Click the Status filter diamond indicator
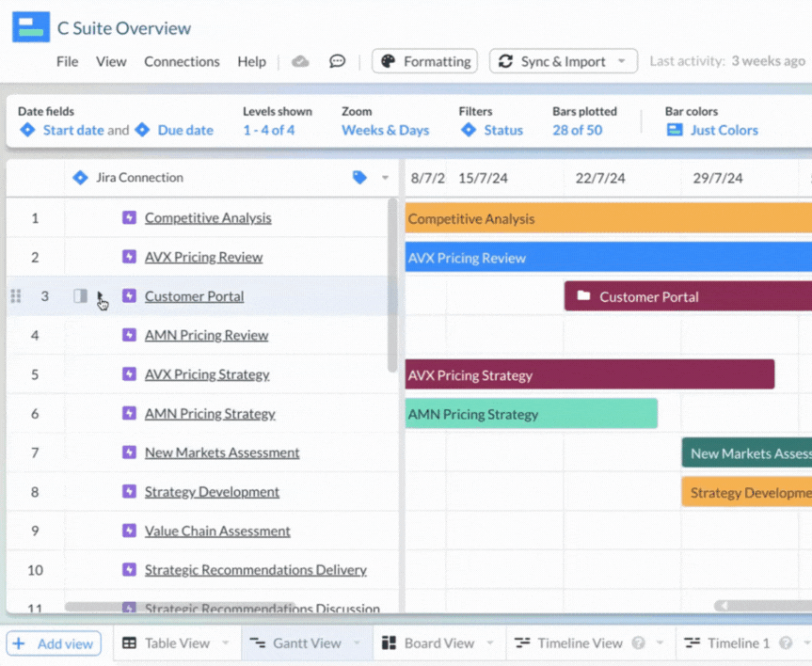Viewport: 812px width, 666px height. pos(467,130)
